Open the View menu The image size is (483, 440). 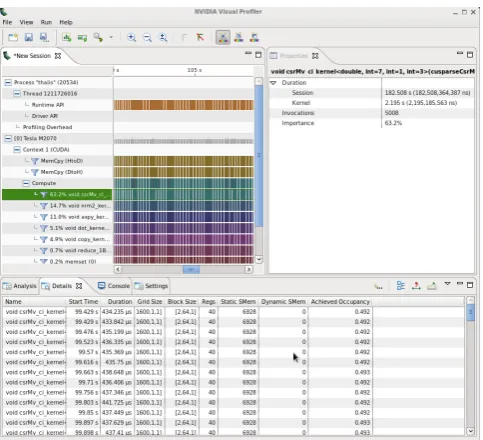click(26, 22)
